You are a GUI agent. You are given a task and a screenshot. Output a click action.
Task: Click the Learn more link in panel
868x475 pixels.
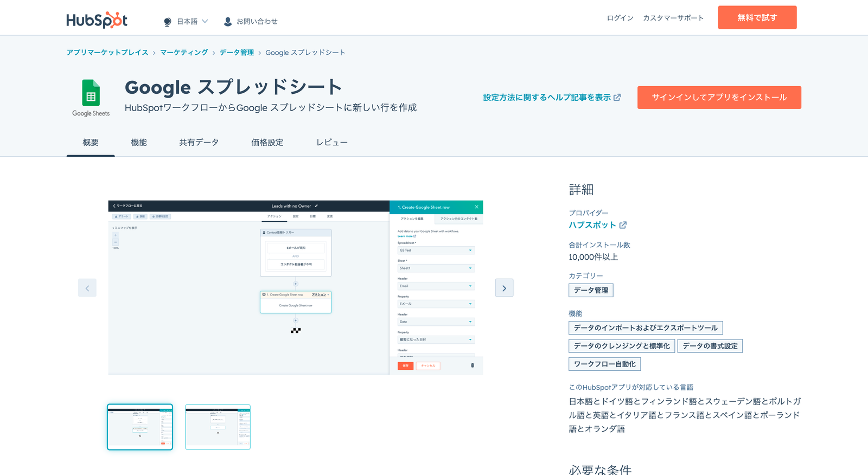[x=406, y=236]
